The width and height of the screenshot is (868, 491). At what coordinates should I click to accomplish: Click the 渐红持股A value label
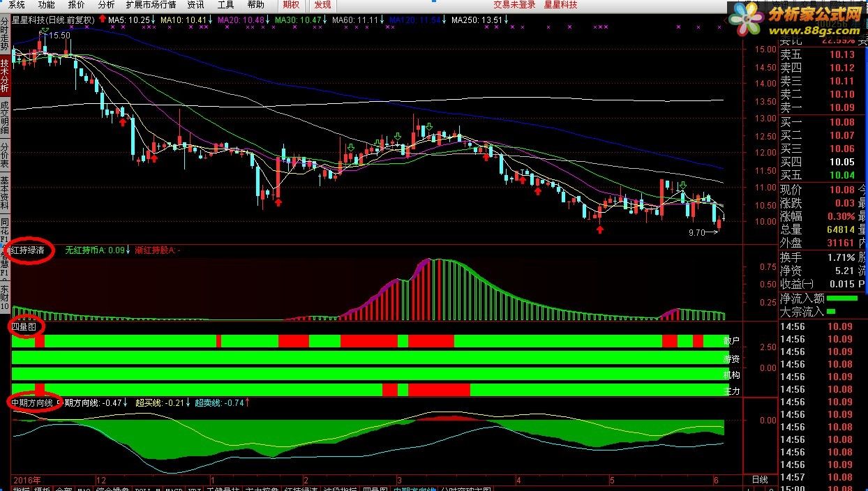[x=157, y=250]
